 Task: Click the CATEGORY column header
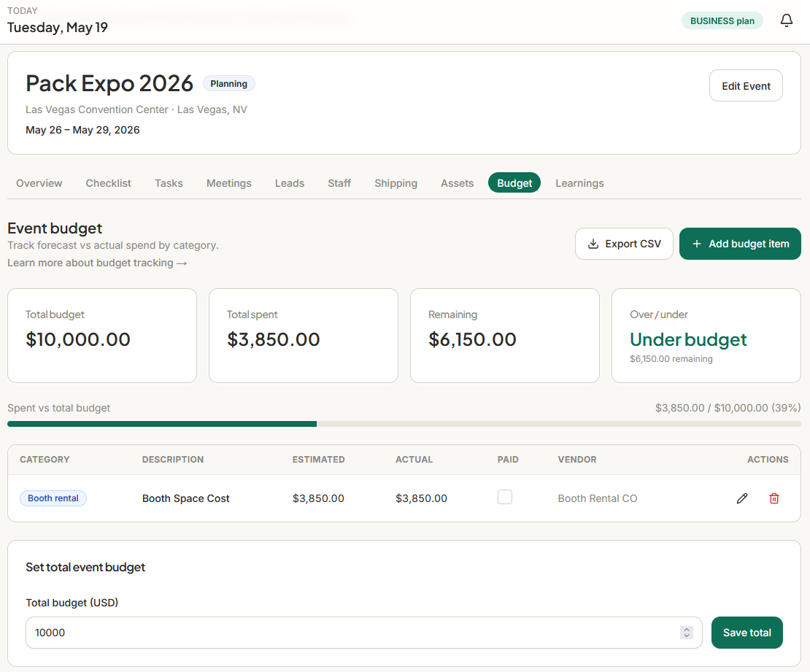click(x=45, y=460)
